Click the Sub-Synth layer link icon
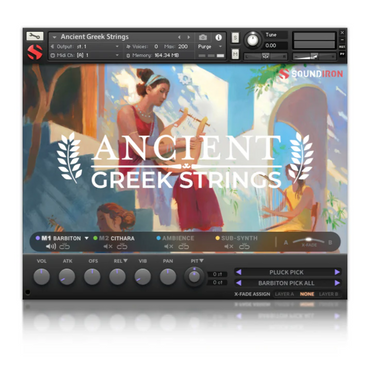 244,247
